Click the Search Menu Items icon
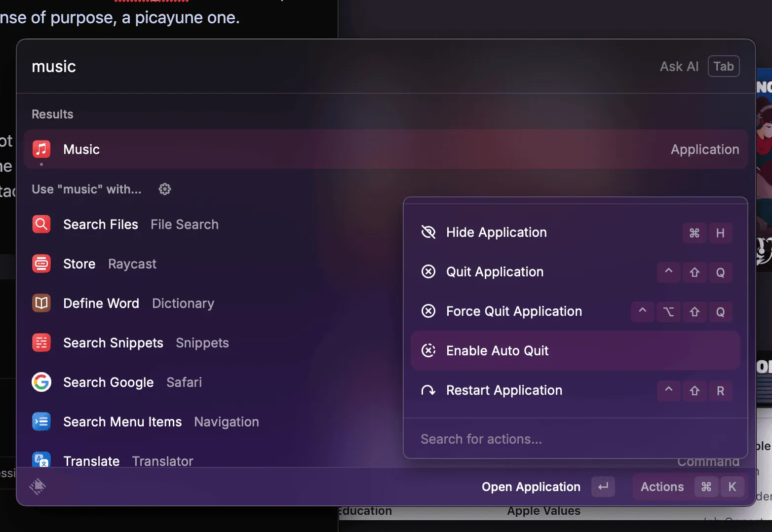 click(41, 421)
